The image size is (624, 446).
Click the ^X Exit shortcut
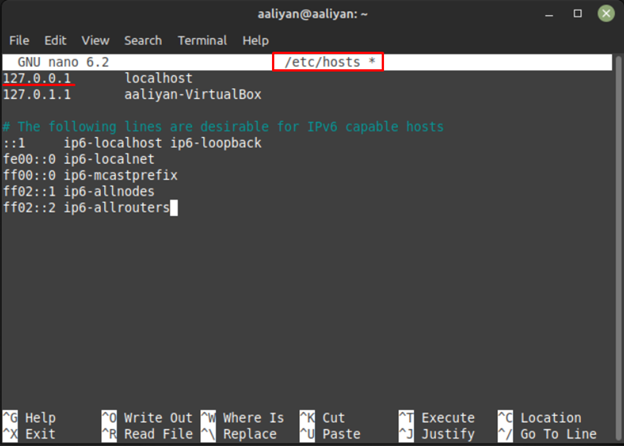coord(29,434)
